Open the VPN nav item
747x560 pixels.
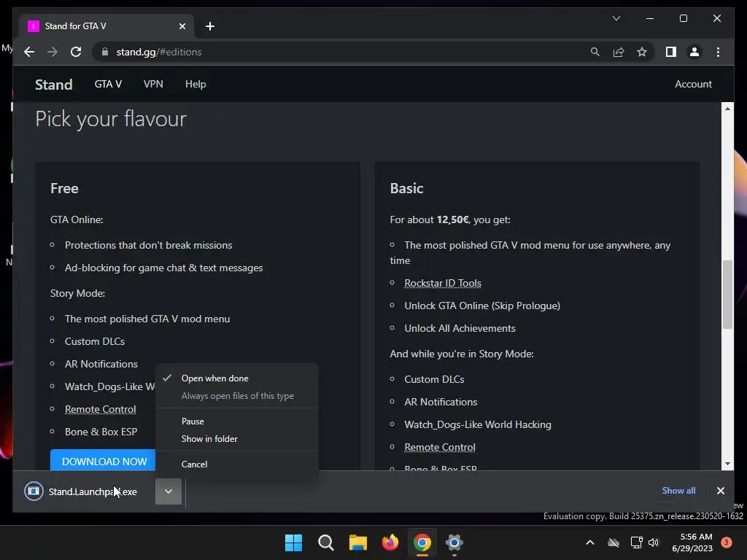click(x=153, y=84)
